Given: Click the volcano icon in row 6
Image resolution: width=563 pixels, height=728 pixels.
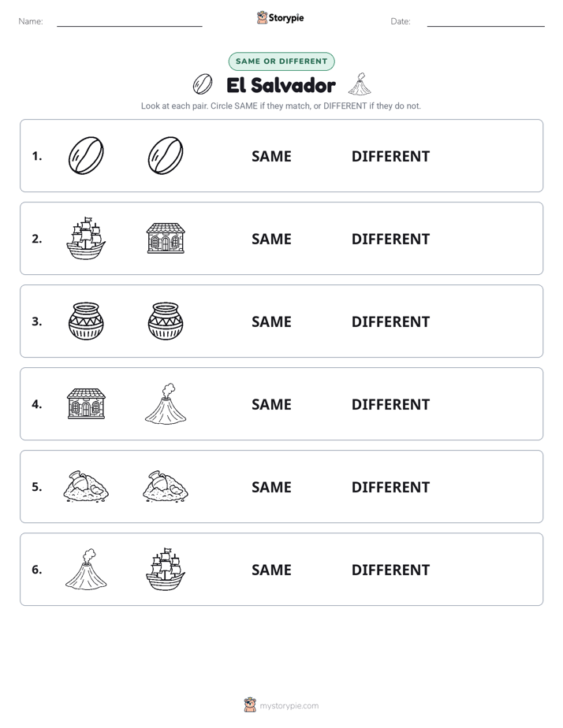Looking at the screenshot, I should (x=86, y=569).
